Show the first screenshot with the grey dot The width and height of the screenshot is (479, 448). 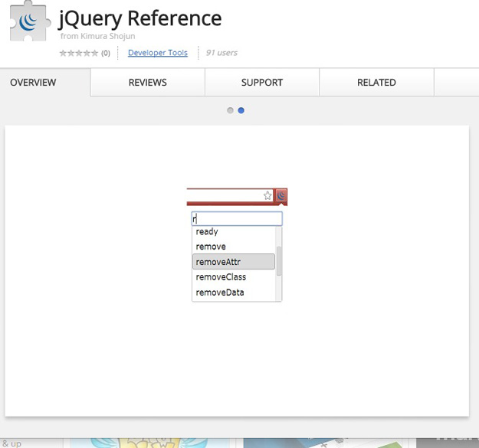click(230, 110)
